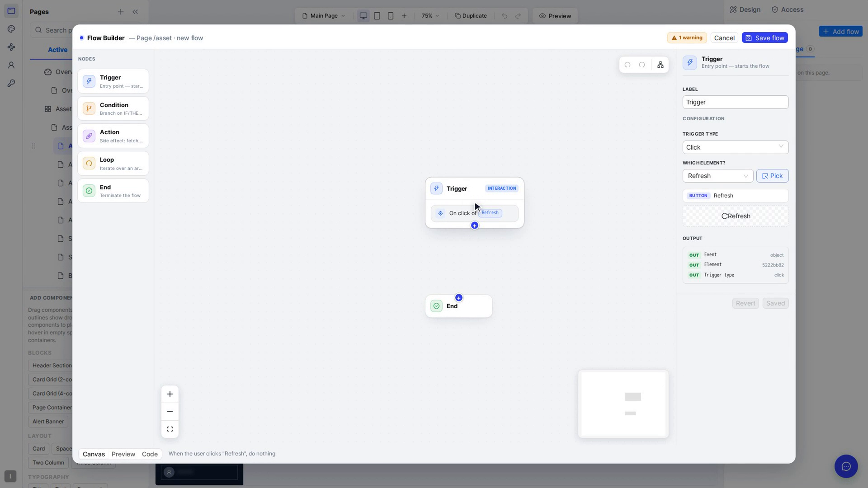Click the Save flow button
Viewport: 868px width, 488px height.
tap(765, 38)
